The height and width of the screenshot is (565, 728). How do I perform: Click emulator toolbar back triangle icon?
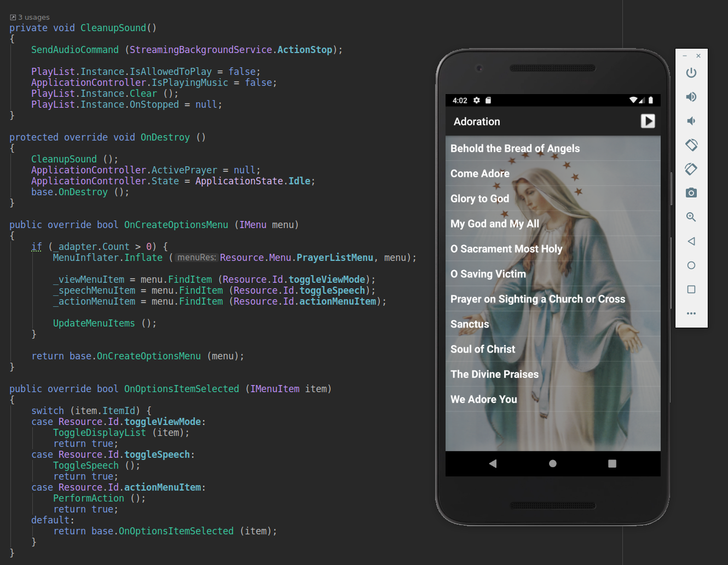[691, 241]
